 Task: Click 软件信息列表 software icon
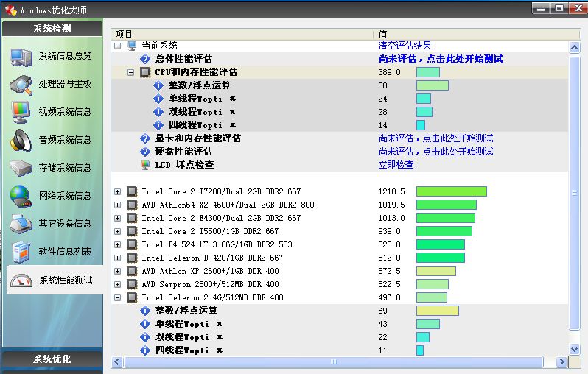point(21,252)
